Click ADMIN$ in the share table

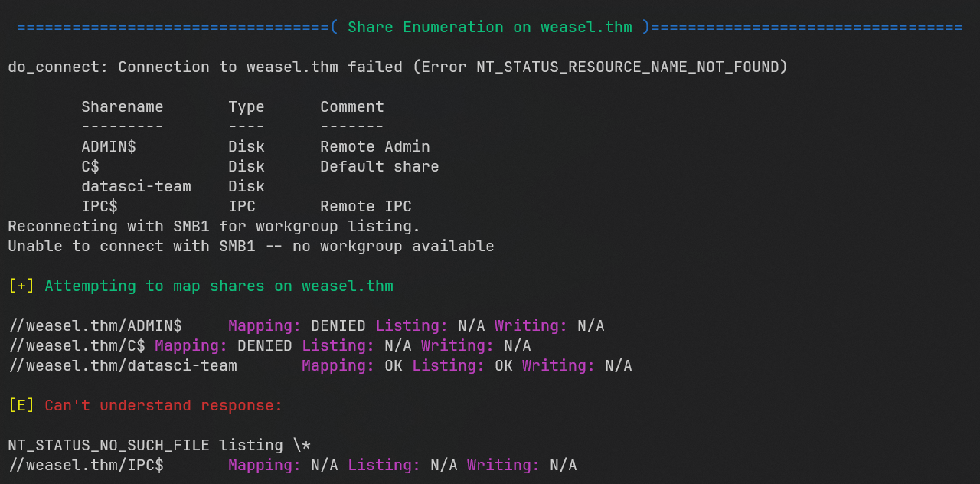tap(108, 147)
